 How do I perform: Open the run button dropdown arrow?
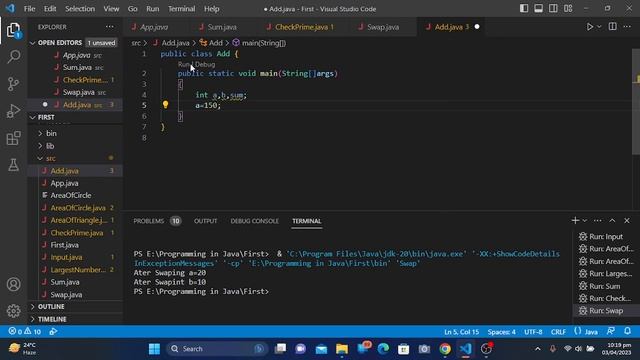(x=599, y=27)
